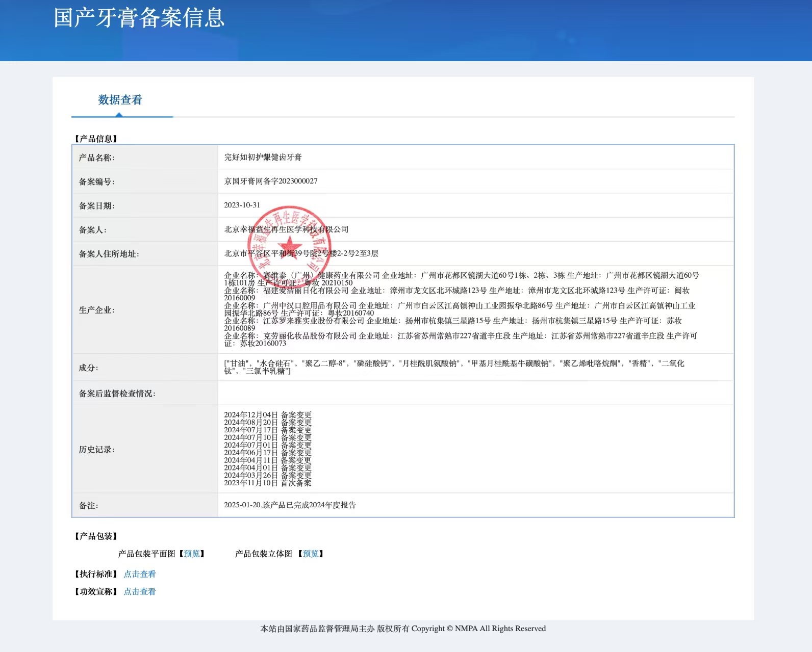The image size is (812, 652).
Task: Select history entry 2023年11月10日 首次备案
Action: [268, 483]
